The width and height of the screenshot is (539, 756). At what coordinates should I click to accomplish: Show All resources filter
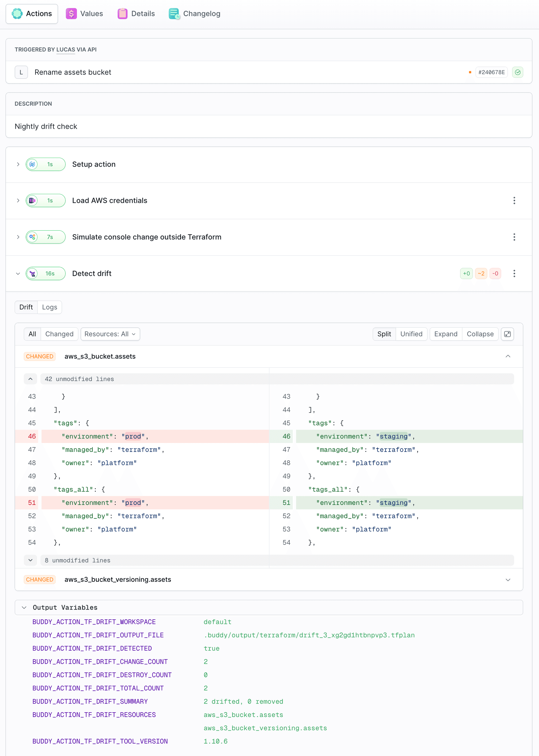coord(32,334)
